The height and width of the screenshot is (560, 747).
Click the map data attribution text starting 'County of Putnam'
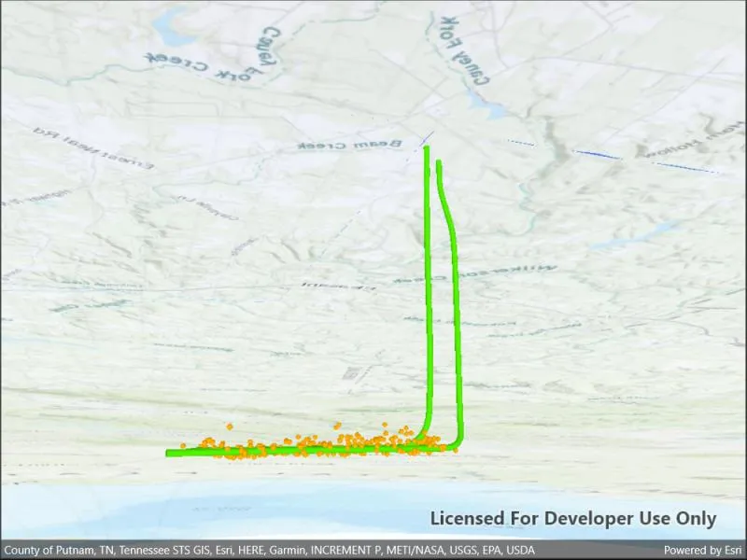tap(269, 551)
